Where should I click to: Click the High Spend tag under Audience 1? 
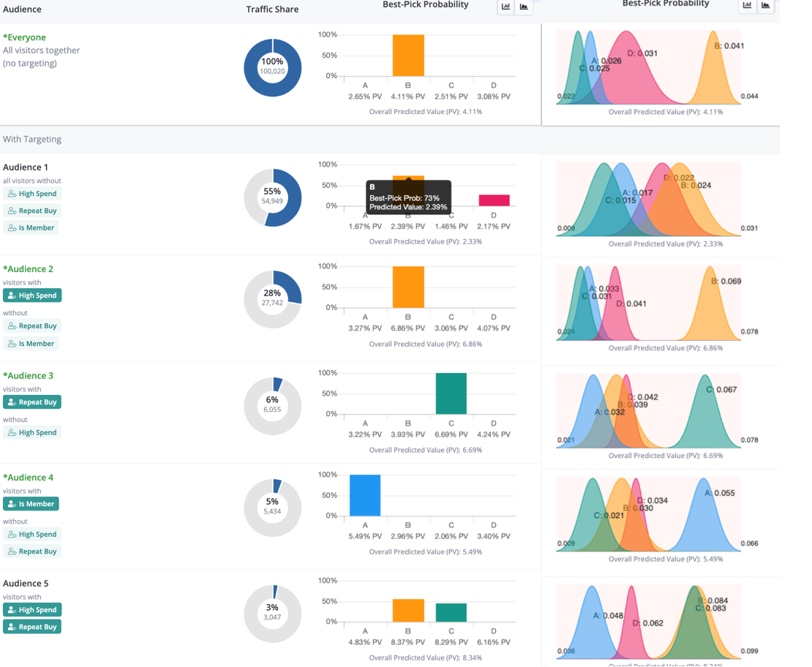click(x=32, y=194)
